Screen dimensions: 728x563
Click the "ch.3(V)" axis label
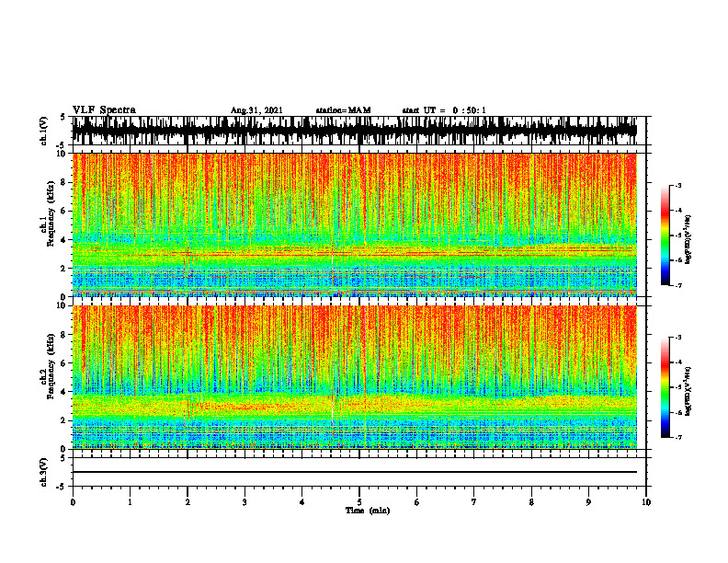point(44,472)
